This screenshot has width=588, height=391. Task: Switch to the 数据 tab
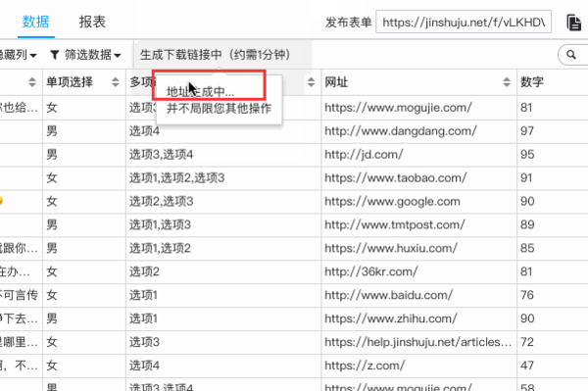pos(35,22)
